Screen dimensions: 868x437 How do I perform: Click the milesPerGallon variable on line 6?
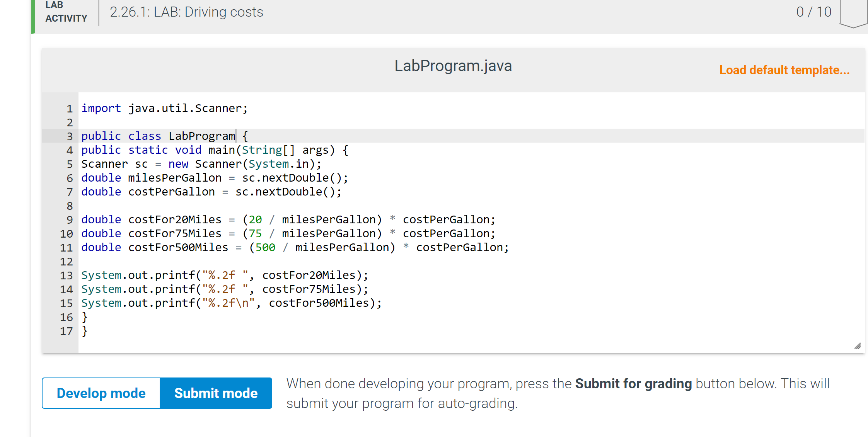pyautogui.click(x=175, y=178)
